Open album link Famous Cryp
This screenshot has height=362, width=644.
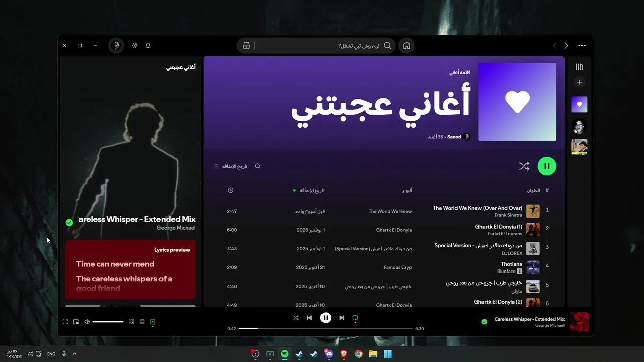397,267
